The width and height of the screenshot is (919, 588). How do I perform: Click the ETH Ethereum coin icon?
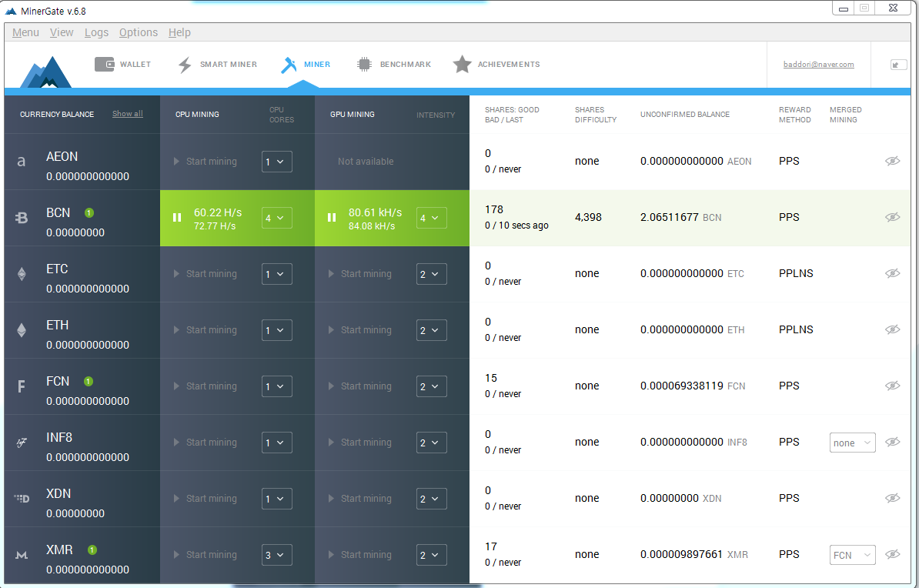(22, 330)
